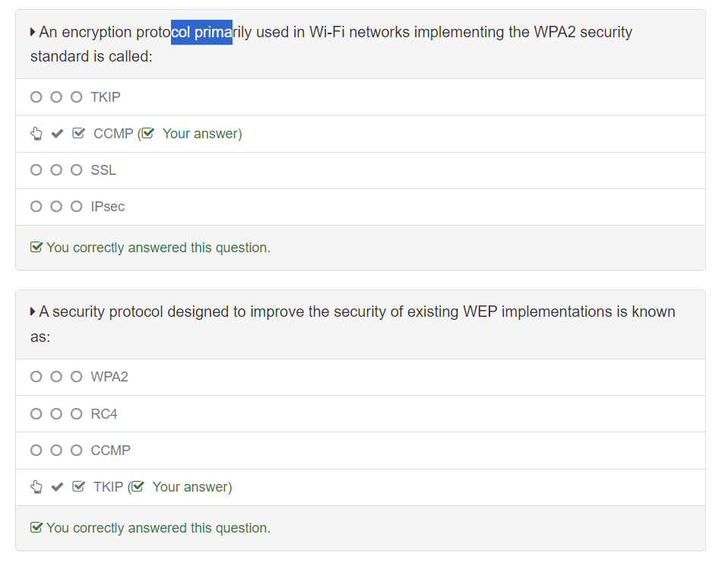Click green check icon in second 'correctly answered' message

coord(36,528)
